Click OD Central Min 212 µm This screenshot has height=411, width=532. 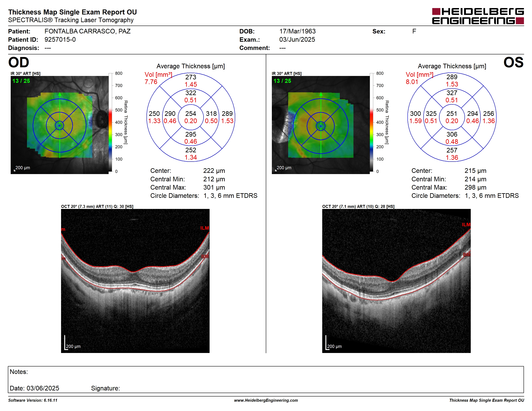pos(214,179)
